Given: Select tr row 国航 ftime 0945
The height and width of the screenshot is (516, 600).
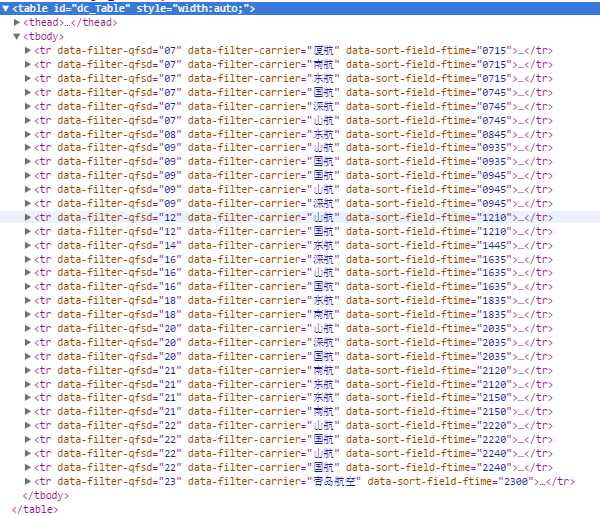Looking at the screenshot, I should 293,175.
